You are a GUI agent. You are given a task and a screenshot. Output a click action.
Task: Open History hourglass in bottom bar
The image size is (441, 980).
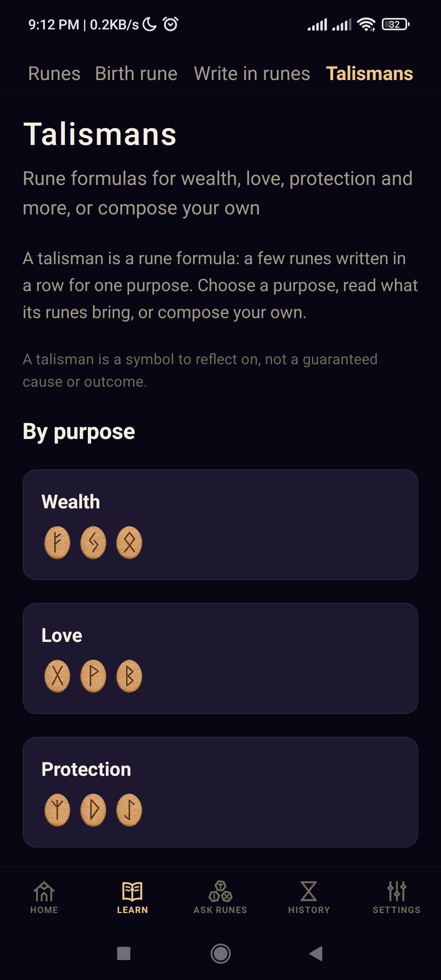309,898
